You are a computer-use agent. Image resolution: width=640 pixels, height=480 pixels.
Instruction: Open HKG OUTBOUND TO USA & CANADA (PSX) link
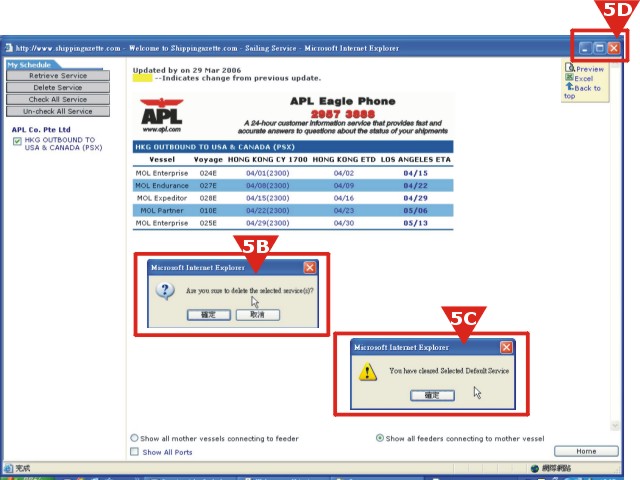(63, 144)
